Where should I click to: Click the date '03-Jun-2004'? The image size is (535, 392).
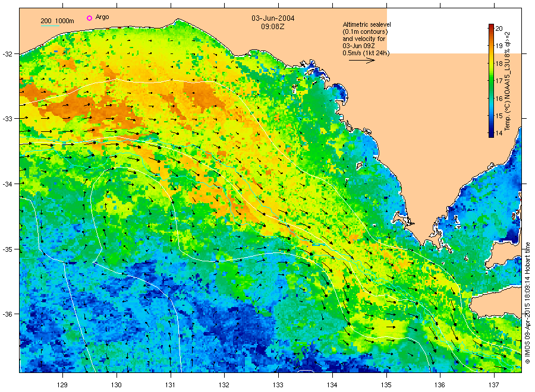pyautogui.click(x=273, y=18)
